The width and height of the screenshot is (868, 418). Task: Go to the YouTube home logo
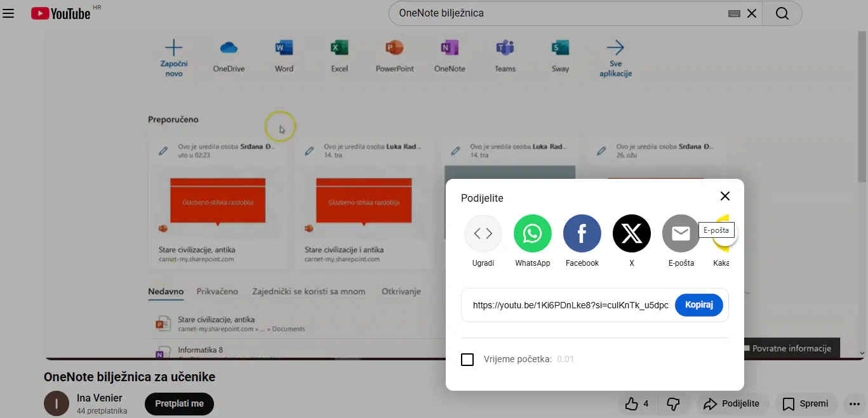coord(61,13)
